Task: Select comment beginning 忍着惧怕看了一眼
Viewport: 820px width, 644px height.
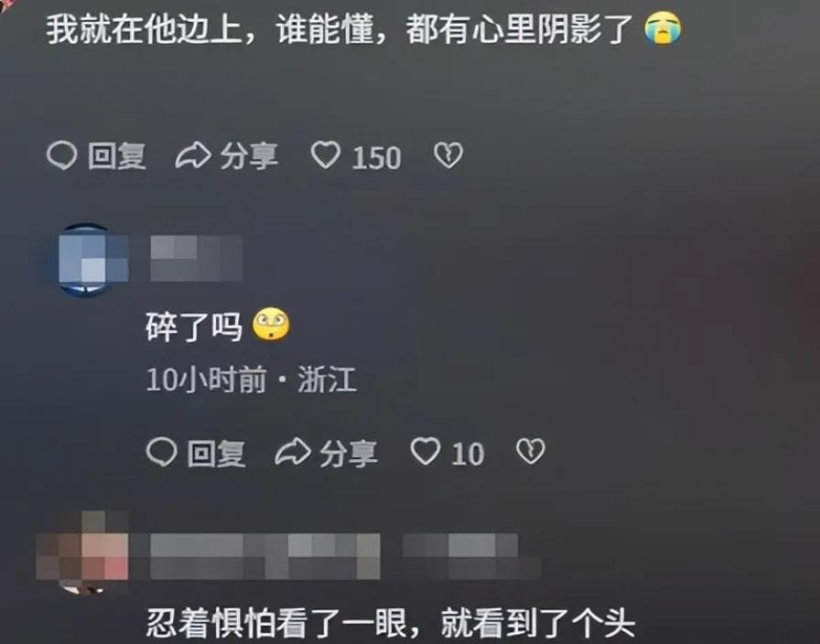Action: [x=390, y=623]
